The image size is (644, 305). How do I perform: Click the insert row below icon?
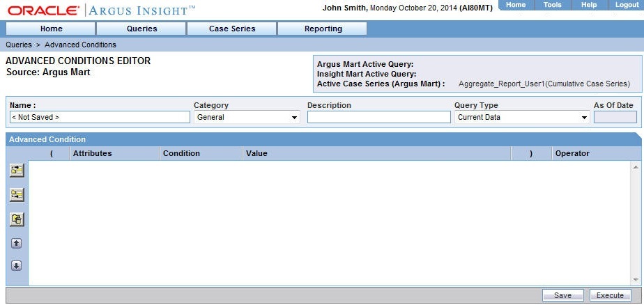point(17,194)
